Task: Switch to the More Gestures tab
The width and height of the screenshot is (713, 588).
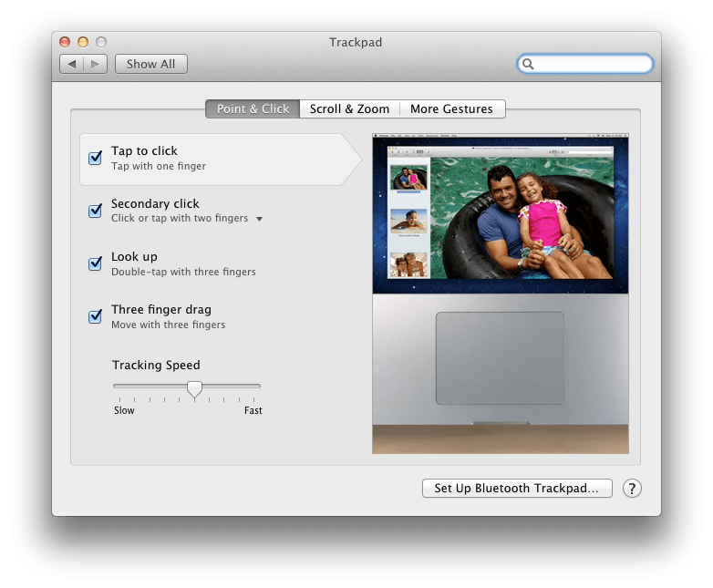Action: point(451,109)
